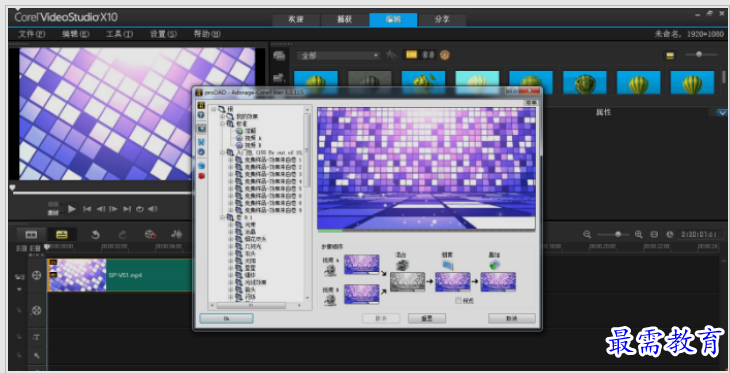Click the undo arrow in the timeline toolbar
730x373 pixels.
click(95, 235)
